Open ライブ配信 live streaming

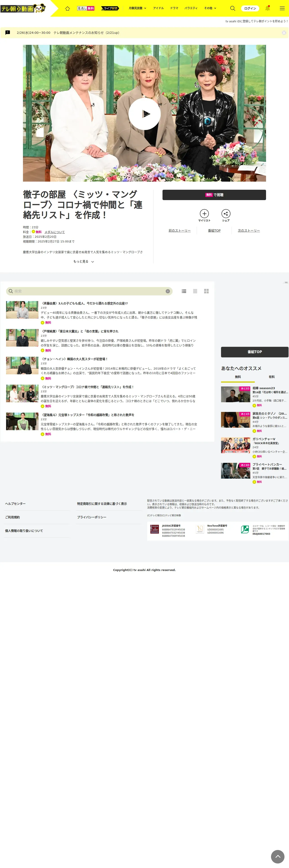[110, 8]
